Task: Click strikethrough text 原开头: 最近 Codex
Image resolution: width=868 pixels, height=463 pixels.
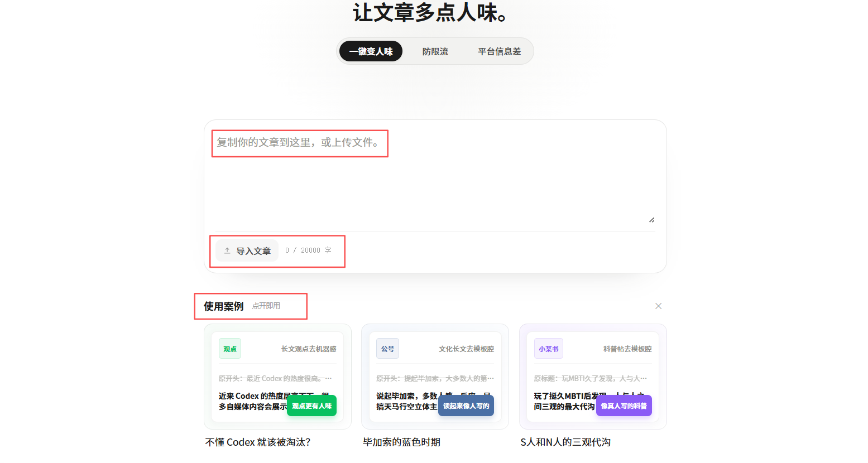Action: click(x=275, y=378)
